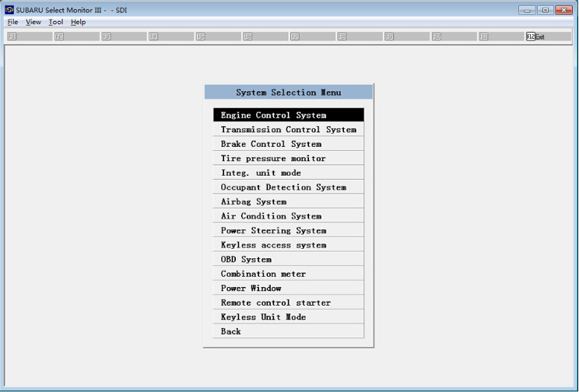Viewport: 579px width, 392px height.
Task: Open the File menu
Action: coord(12,22)
